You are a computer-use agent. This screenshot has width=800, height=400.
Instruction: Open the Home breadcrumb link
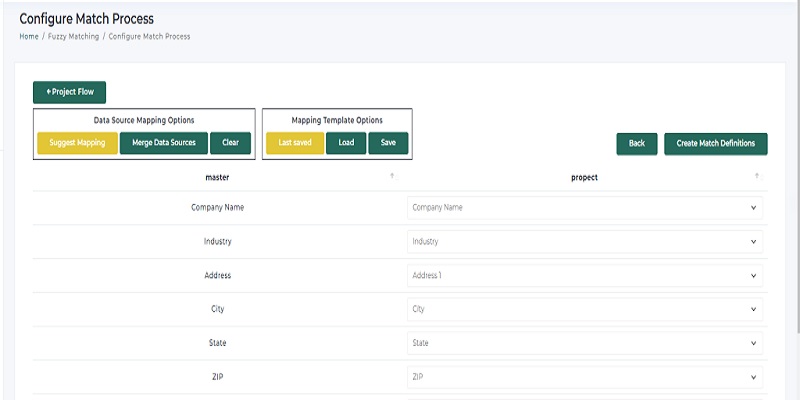[x=29, y=36]
